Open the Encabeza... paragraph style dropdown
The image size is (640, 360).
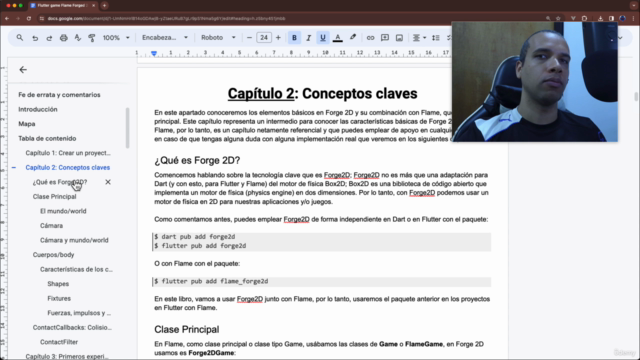pos(165,38)
